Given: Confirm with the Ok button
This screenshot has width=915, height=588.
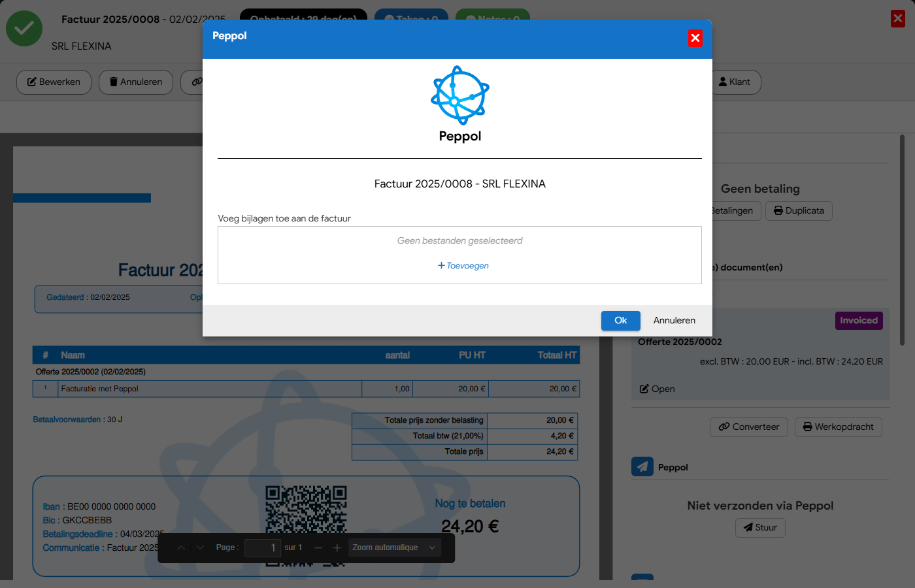Looking at the screenshot, I should tap(620, 320).
